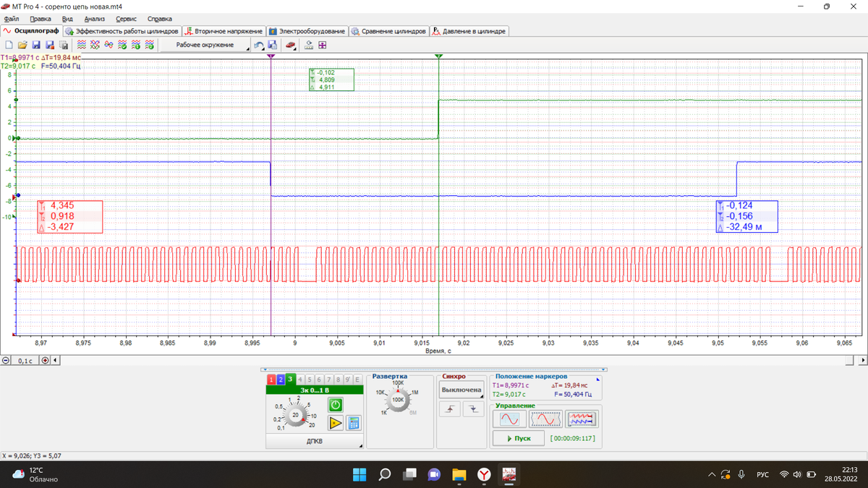Zoom out with the minus icon
868x488 pixels.
(x=7, y=360)
